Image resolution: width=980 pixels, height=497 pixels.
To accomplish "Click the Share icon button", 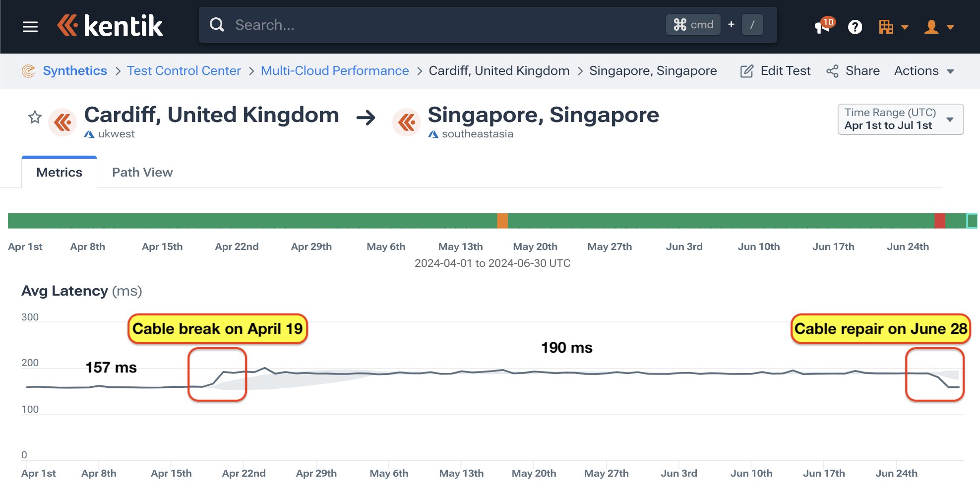I will point(832,71).
